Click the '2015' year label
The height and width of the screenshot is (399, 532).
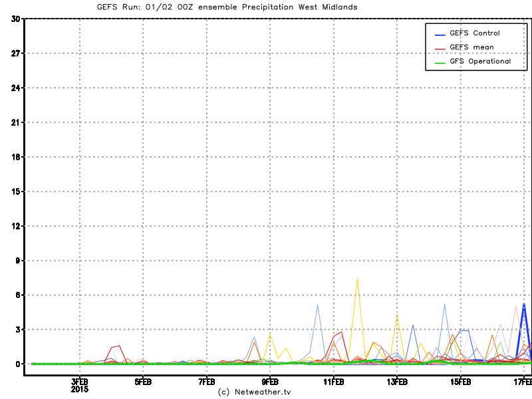[80, 389]
